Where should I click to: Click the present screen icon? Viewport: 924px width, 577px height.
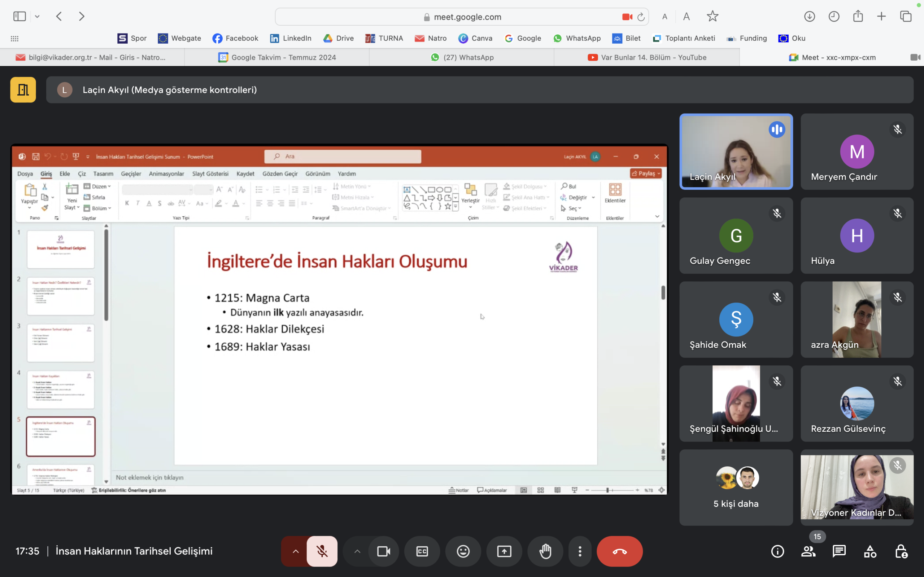[504, 551]
